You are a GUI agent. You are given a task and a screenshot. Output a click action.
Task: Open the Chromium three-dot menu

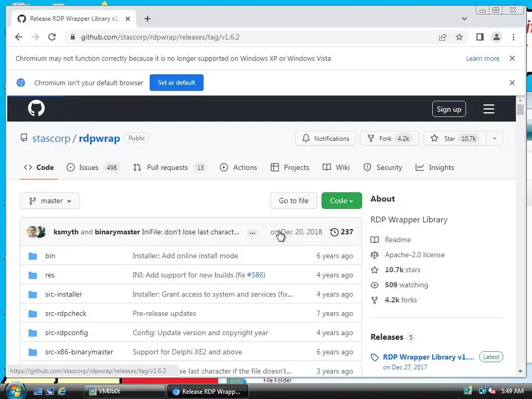click(x=513, y=37)
